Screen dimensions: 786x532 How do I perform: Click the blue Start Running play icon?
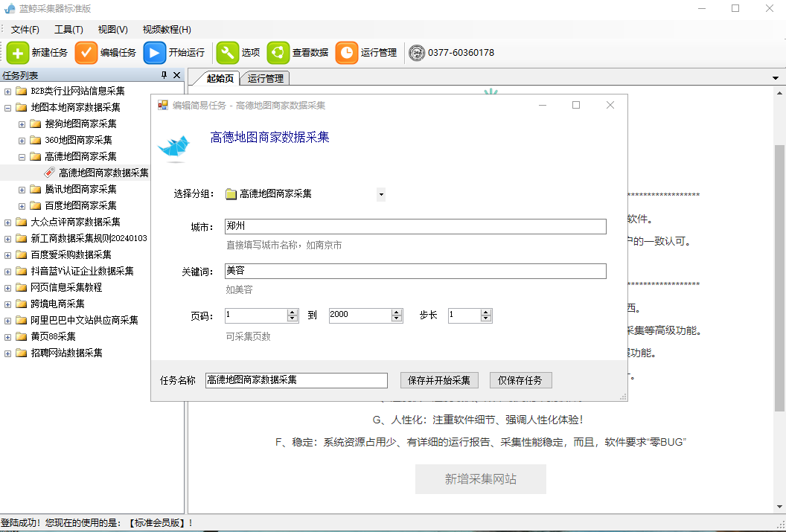pyautogui.click(x=154, y=53)
